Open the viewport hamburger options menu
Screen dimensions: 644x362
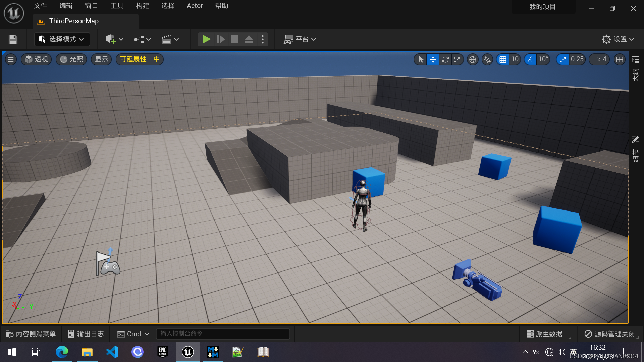click(11, 59)
